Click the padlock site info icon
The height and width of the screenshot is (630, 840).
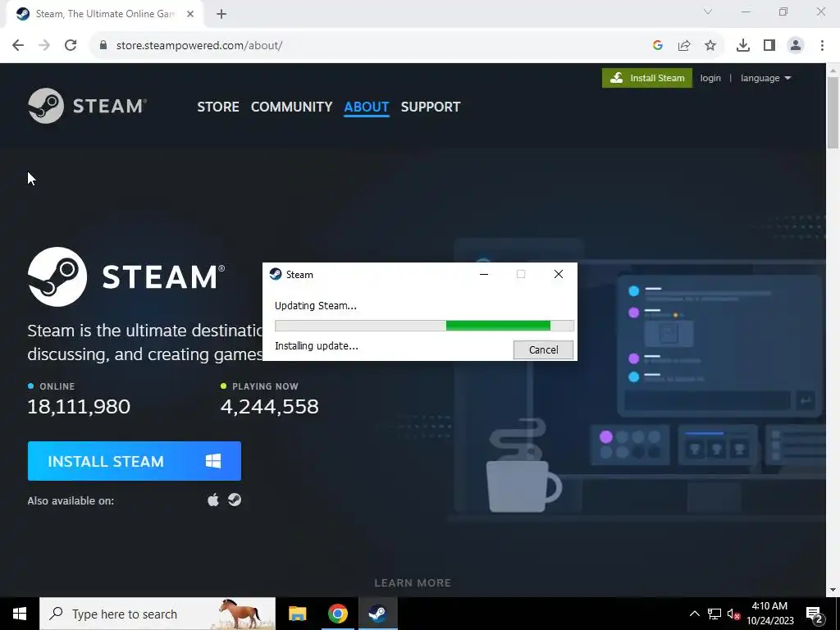(x=103, y=46)
